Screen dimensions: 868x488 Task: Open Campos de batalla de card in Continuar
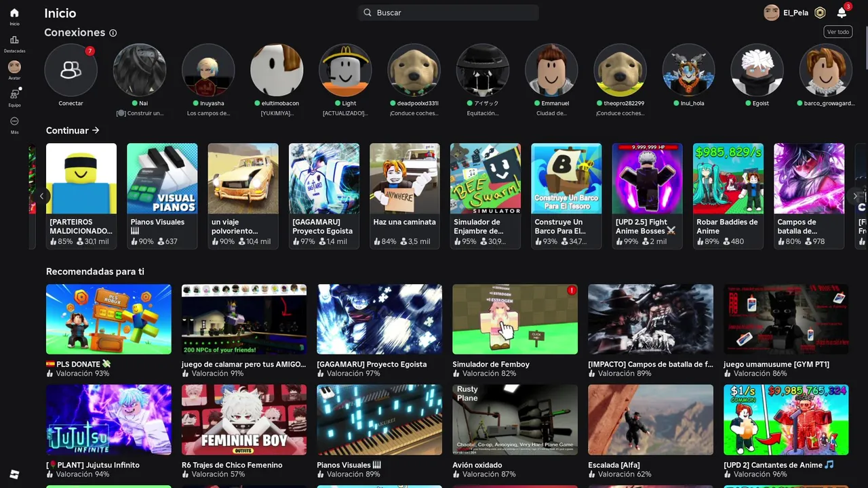tap(809, 196)
